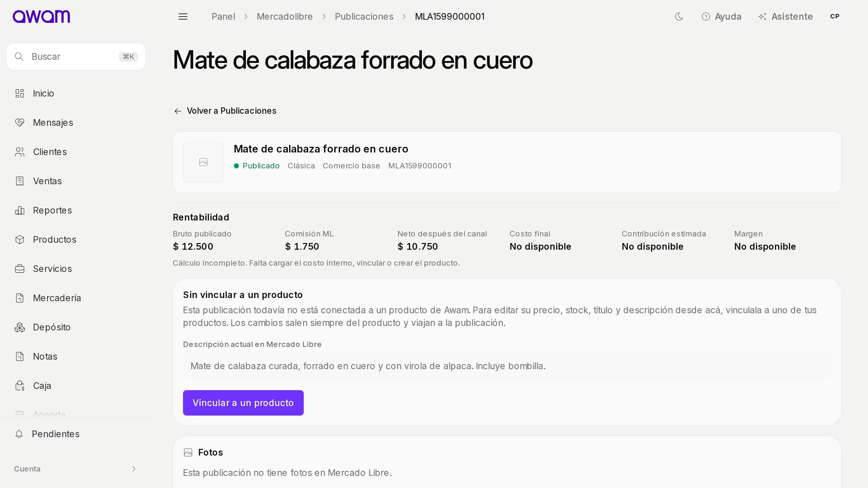Click the Servicios briefcase icon

20,268
